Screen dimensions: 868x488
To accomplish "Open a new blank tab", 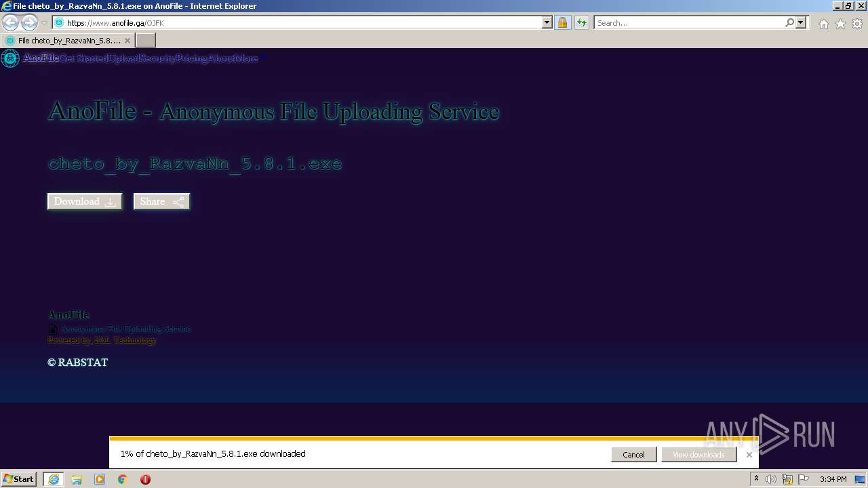I will (x=145, y=41).
